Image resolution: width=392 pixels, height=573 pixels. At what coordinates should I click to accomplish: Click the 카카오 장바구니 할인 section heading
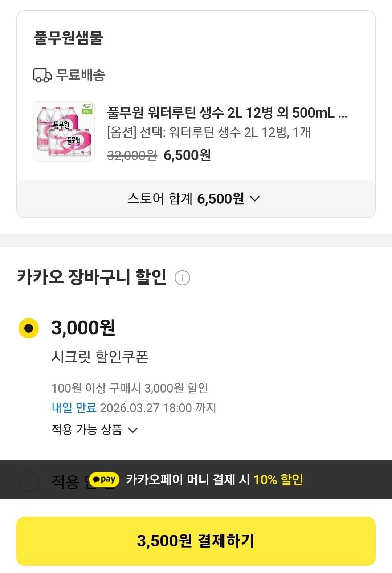[x=91, y=277]
